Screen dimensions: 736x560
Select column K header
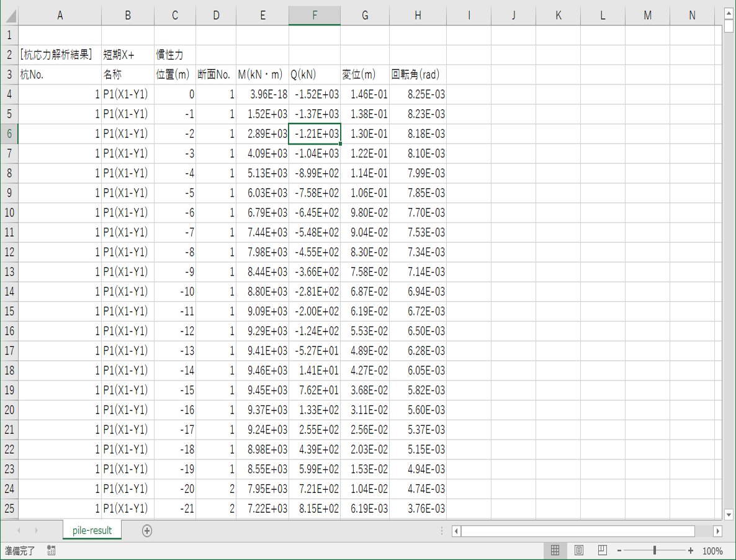pos(558,16)
